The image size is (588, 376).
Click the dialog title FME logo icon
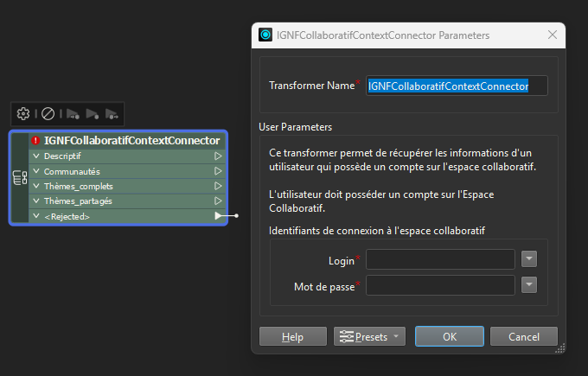tap(265, 35)
